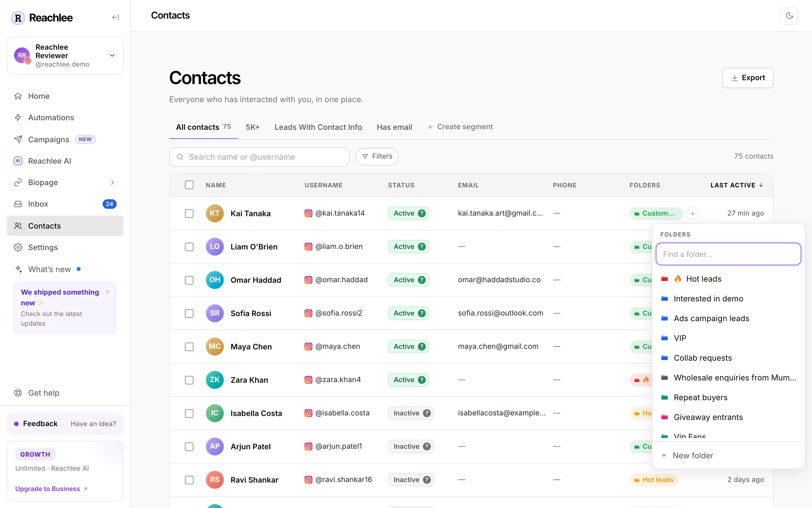Click the Active status help icon for Kai Tanaka
The width and height of the screenshot is (812, 508).
click(422, 213)
